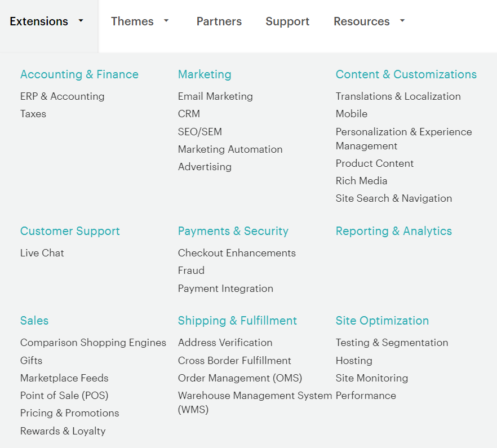This screenshot has width=497, height=448.
Task: Expand the Themes dropdown arrow
Action: pos(166,21)
